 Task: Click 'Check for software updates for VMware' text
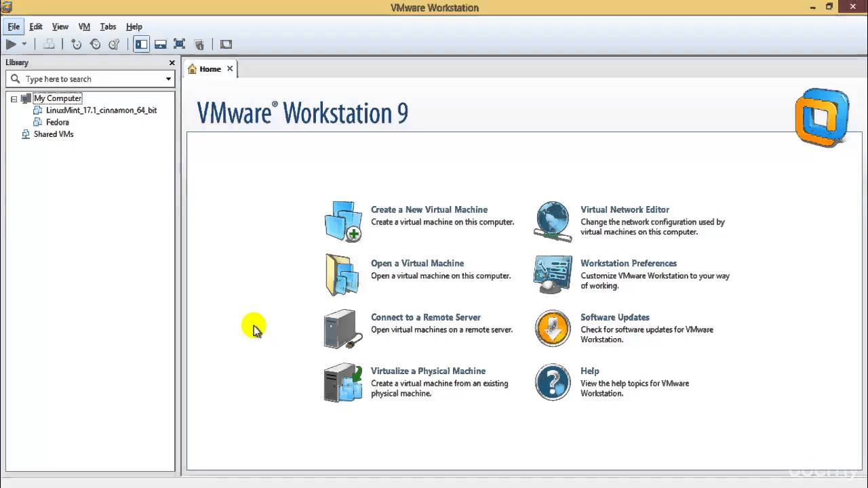(x=647, y=329)
